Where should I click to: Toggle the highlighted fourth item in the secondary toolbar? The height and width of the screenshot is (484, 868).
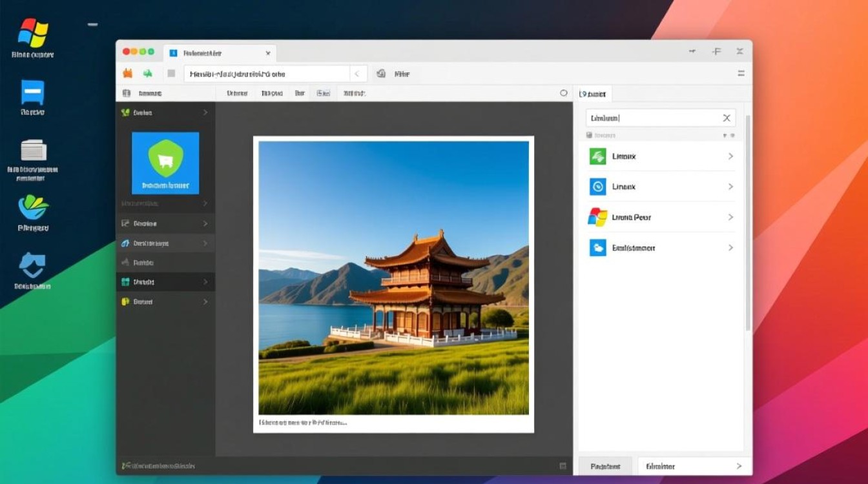[323, 93]
